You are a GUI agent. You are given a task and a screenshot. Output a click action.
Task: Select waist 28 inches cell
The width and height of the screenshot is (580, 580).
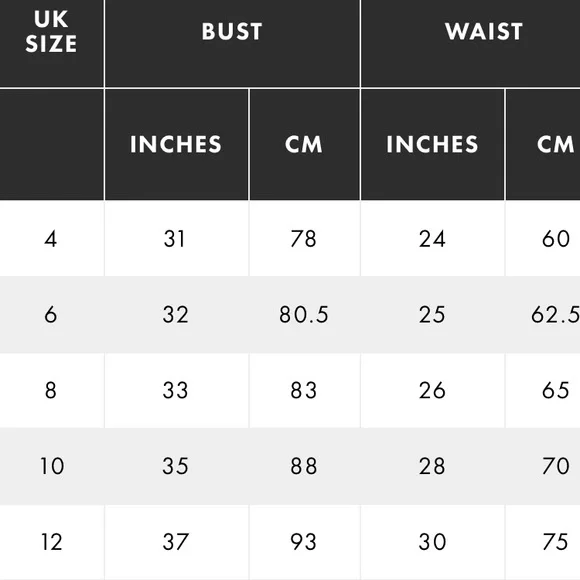coord(432,466)
